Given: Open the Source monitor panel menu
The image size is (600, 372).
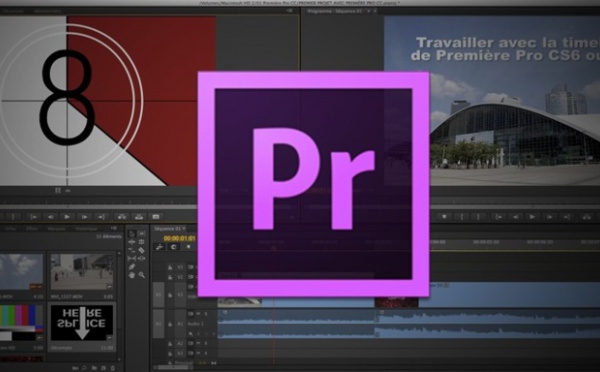Looking at the screenshot, I should [x=289, y=11].
